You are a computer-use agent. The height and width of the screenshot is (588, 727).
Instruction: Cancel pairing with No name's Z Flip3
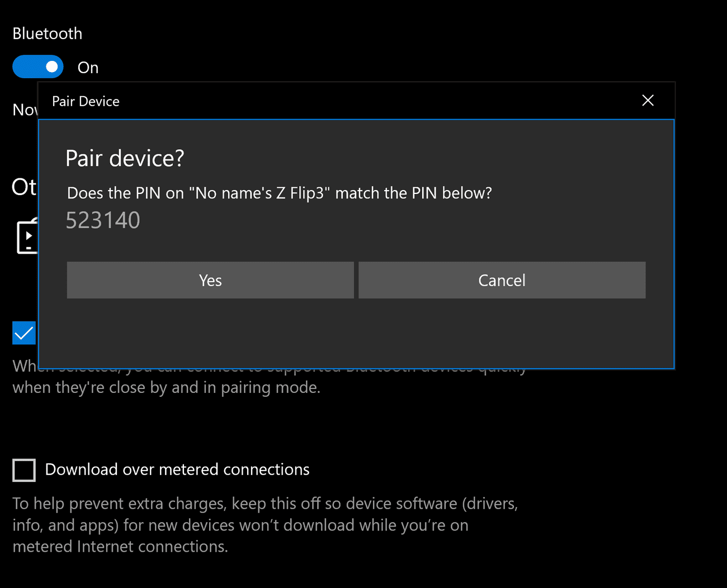[501, 280]
